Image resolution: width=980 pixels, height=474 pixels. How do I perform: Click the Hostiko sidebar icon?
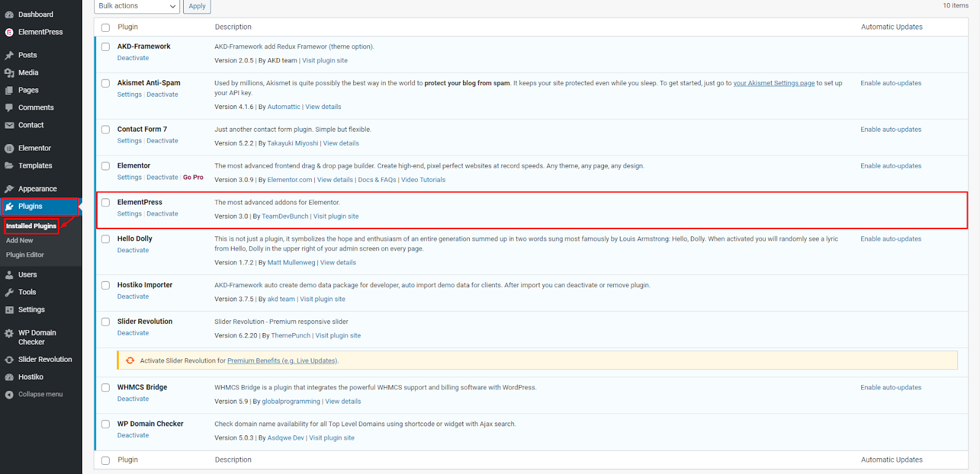(9, 377)
